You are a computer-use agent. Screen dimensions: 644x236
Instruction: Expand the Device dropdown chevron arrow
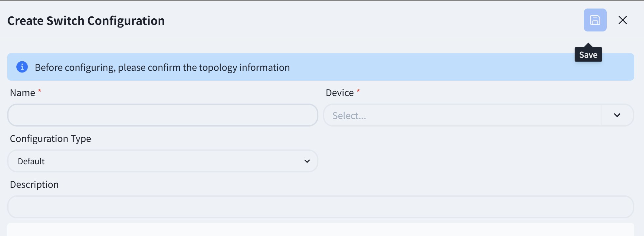click(617, 115)
